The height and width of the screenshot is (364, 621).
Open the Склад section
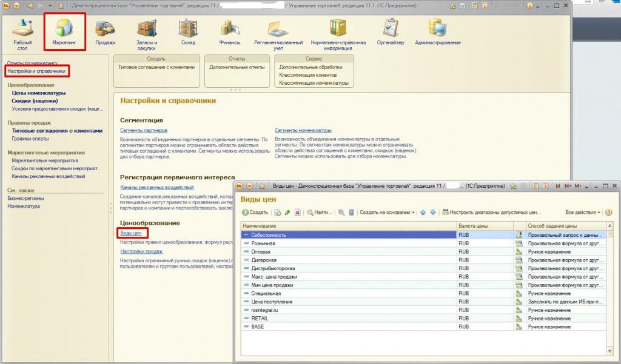click(188, 32)
